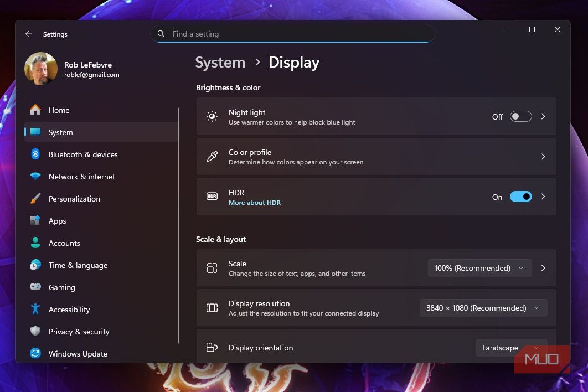Open Color profile chevron
The height and width of the screenshot is (392, 588).
[543, 157]
